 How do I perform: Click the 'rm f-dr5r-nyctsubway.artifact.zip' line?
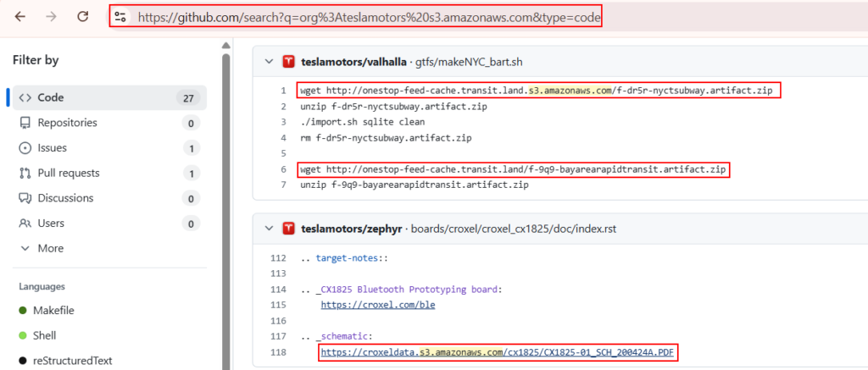point(386,138)
